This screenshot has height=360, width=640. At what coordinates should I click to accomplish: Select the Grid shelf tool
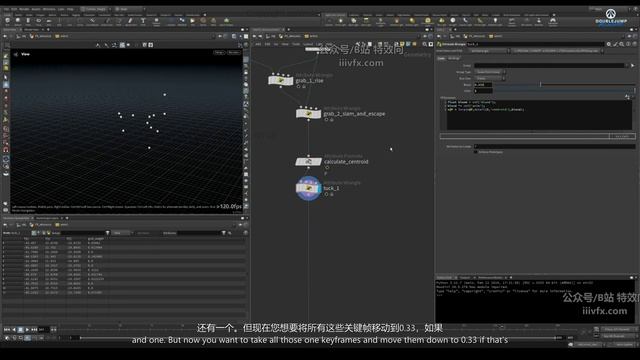pos(49,22)
